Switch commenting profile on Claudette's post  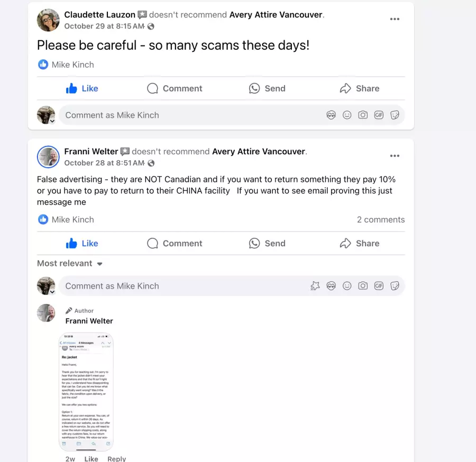(46, 115)
